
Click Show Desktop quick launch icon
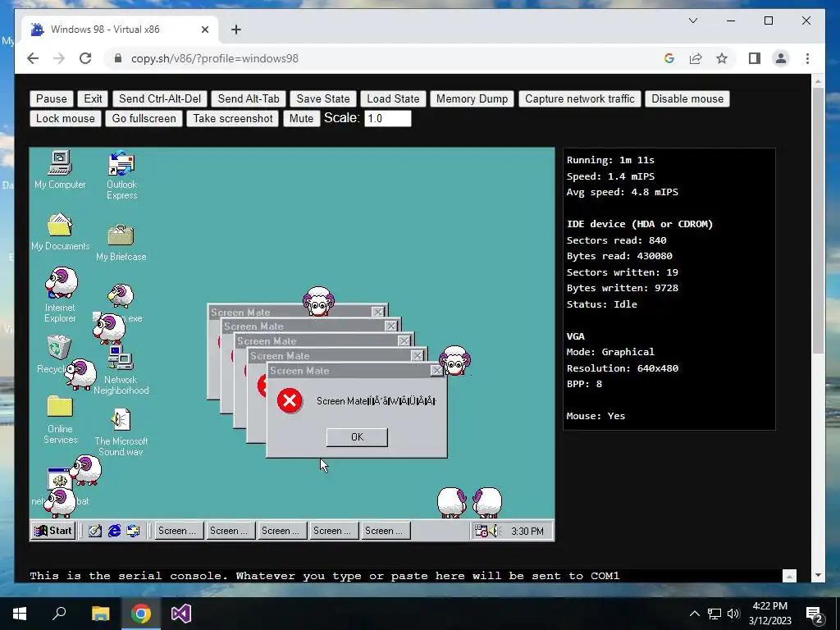pyautogui.click(x=95, y=531)
